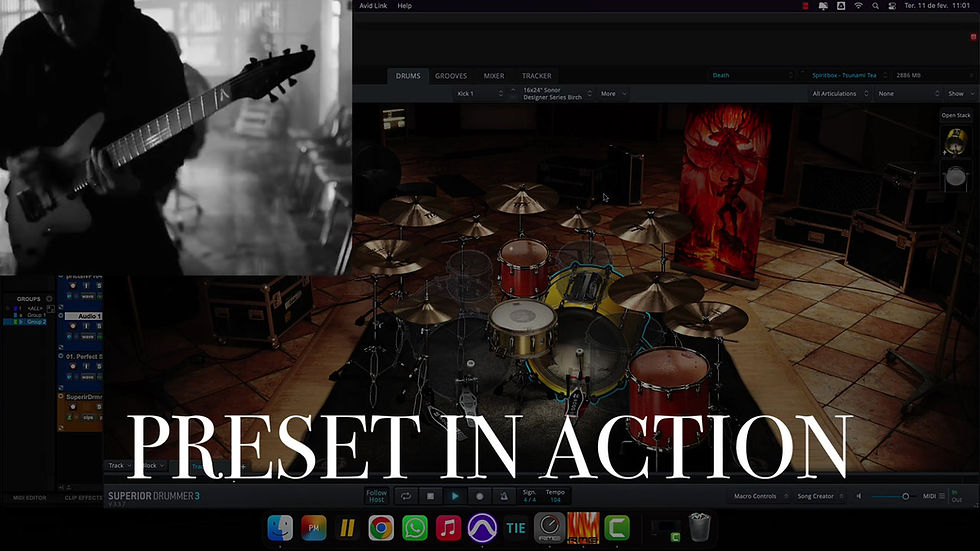Viewport: 980px width, 551px height.
Task: Open the Death library dropdown
Action: (x=752, y=76)
